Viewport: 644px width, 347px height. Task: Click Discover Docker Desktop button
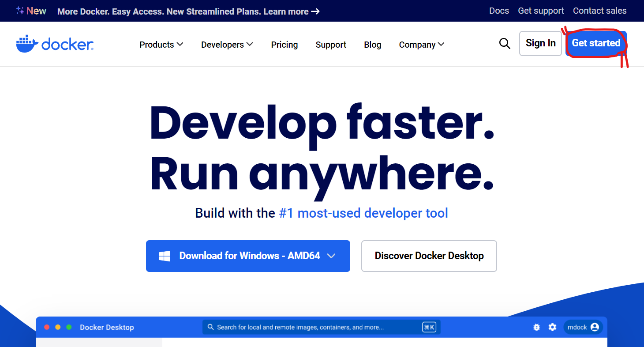(x=429, y=256)
